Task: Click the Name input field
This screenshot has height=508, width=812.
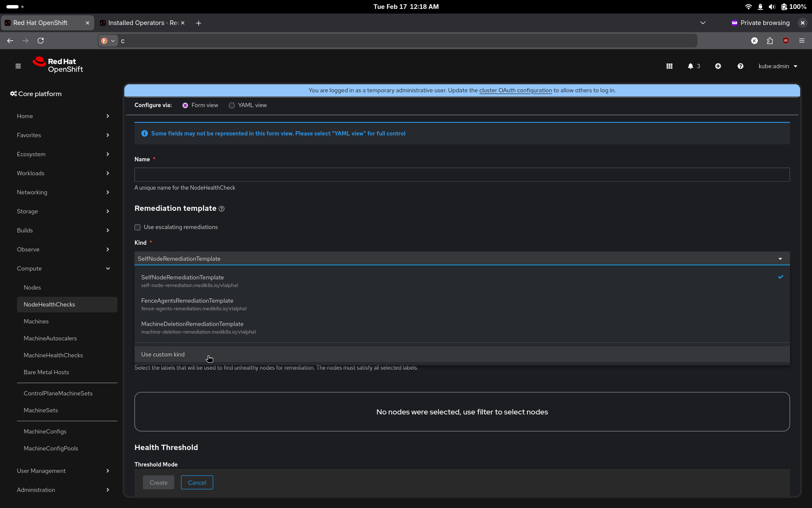Action: [462, 175]
